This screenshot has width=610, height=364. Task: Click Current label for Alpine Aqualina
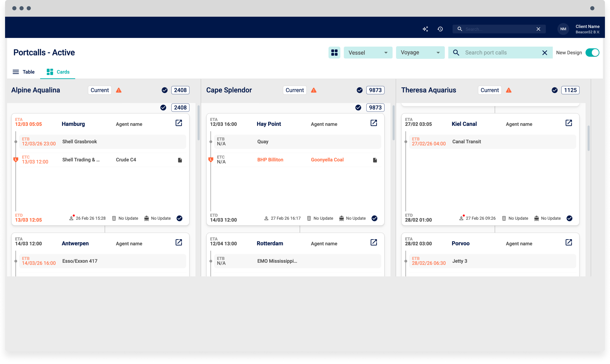click(100, 90)
